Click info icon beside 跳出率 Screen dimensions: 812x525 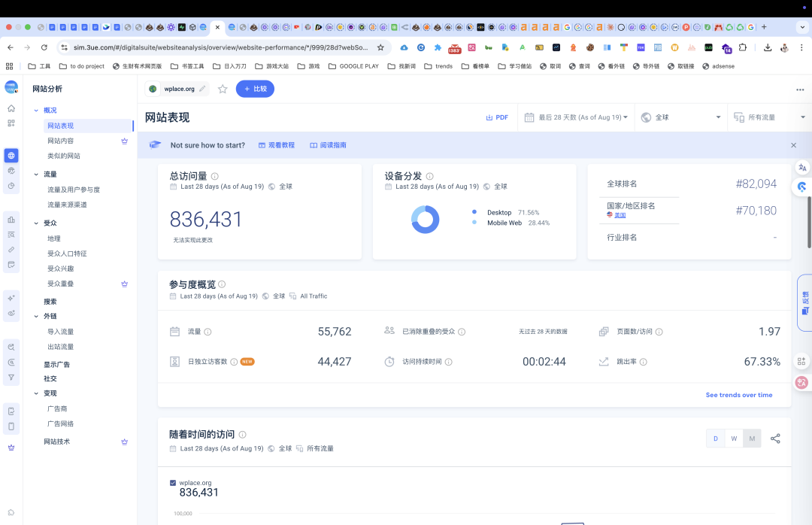point(643,362)
